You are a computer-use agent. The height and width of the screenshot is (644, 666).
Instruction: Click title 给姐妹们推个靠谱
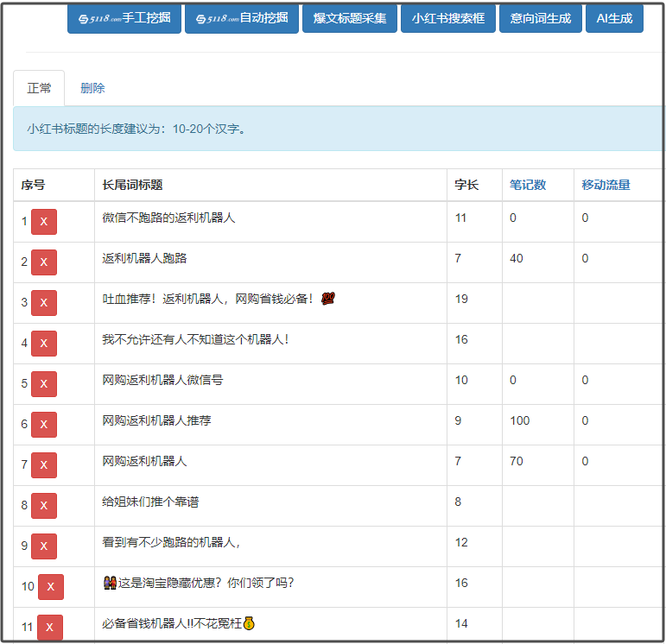(x=150, y=502)
